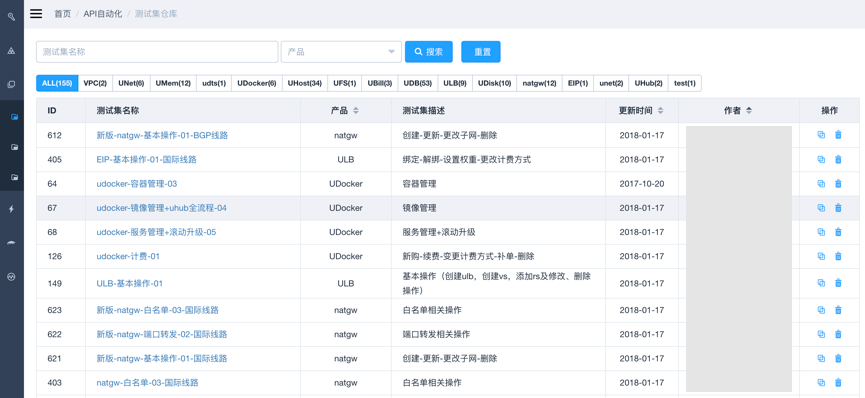Copy test set row ID 622
Image resolution: width=865 pixels, height=398 pixels.
coord(821,335)
